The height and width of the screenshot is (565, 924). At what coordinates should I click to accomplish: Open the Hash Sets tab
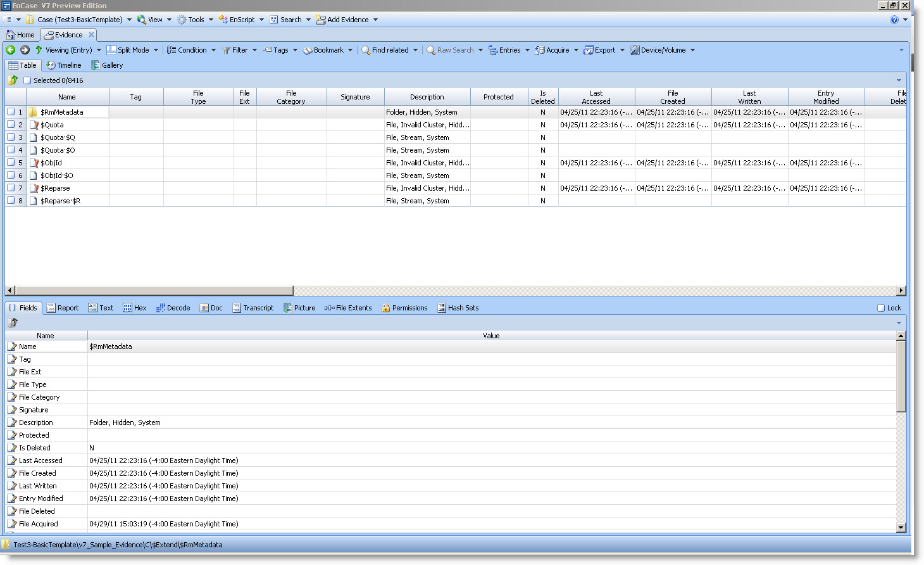tap(458, 308)
